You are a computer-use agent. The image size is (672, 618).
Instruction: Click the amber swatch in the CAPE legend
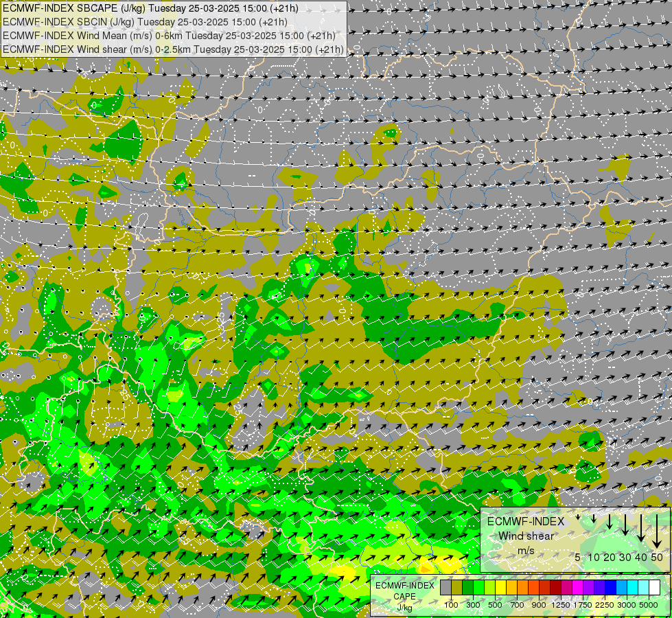(x=511, y=587)
